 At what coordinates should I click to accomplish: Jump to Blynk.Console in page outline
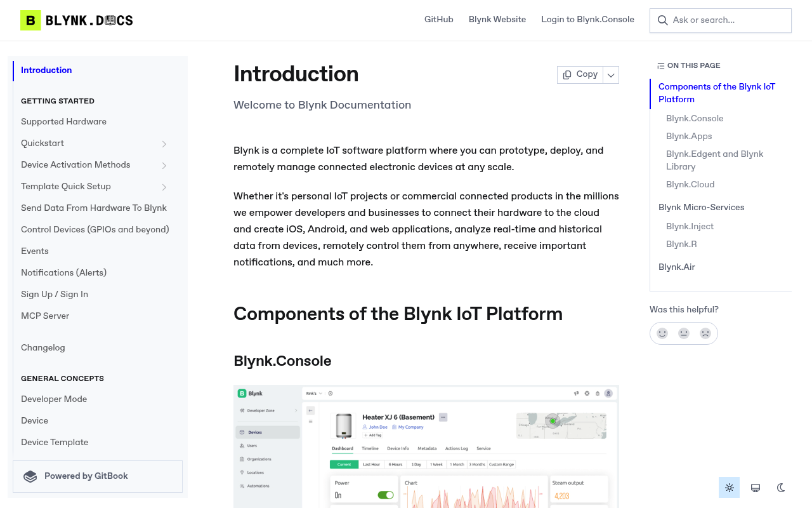(x=695, y=119)
